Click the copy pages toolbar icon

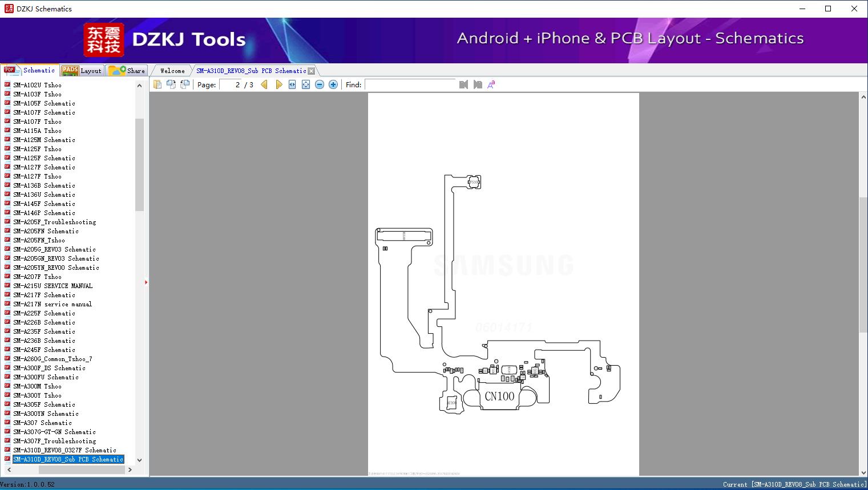(x=158, y=84)
